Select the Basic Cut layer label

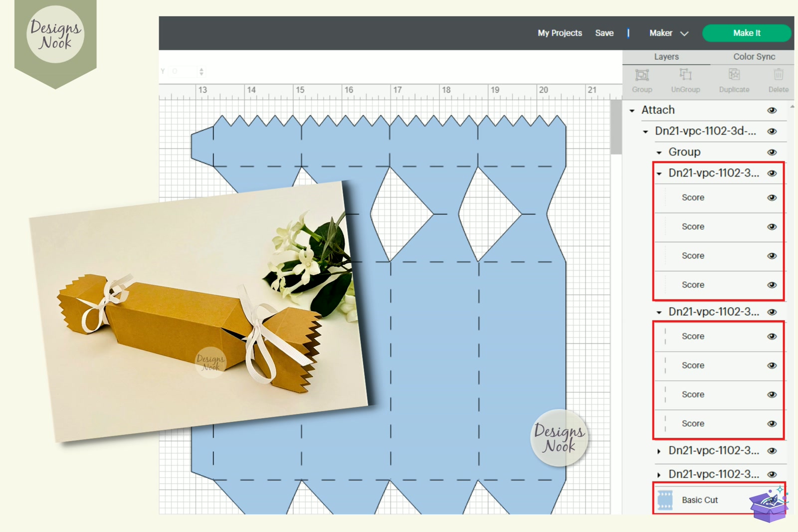[x=700, y=500]
